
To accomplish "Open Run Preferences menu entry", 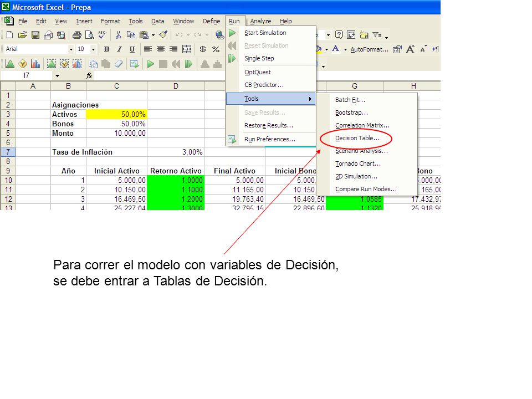I will tap(271, 139).
